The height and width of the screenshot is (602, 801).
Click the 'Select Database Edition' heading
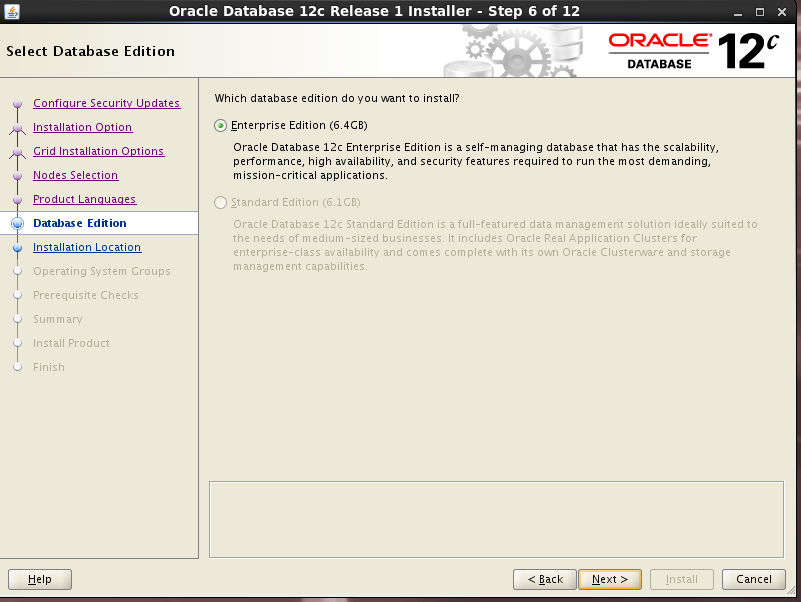coord(90,51)
